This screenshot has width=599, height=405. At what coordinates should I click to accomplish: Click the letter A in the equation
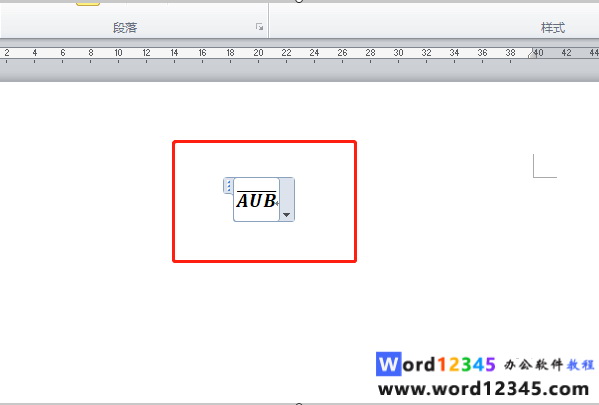pyautogui.click(x=242, y=201)
